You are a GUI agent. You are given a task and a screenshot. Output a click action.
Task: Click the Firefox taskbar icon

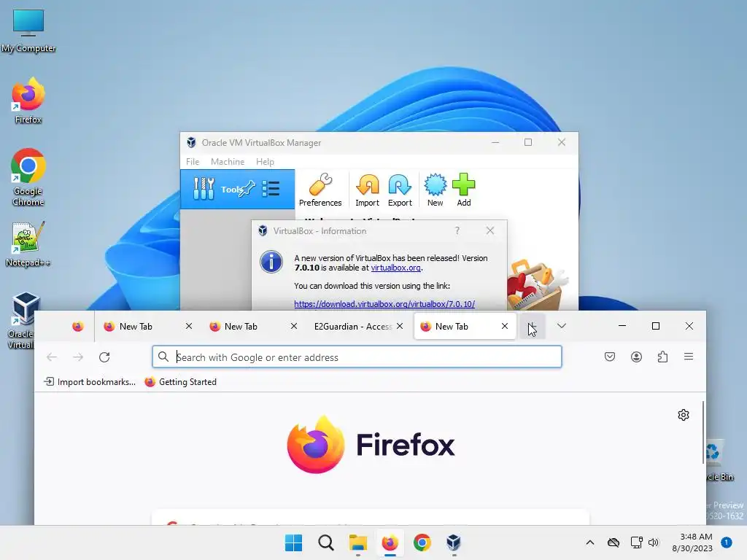390,542
